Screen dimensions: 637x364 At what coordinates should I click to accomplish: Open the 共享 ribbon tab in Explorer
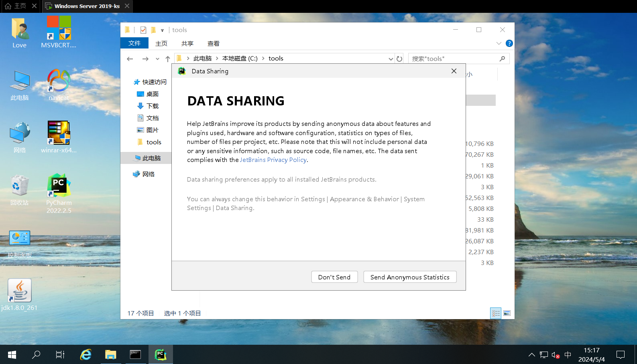pyautogui.click(x=187, y=43)
